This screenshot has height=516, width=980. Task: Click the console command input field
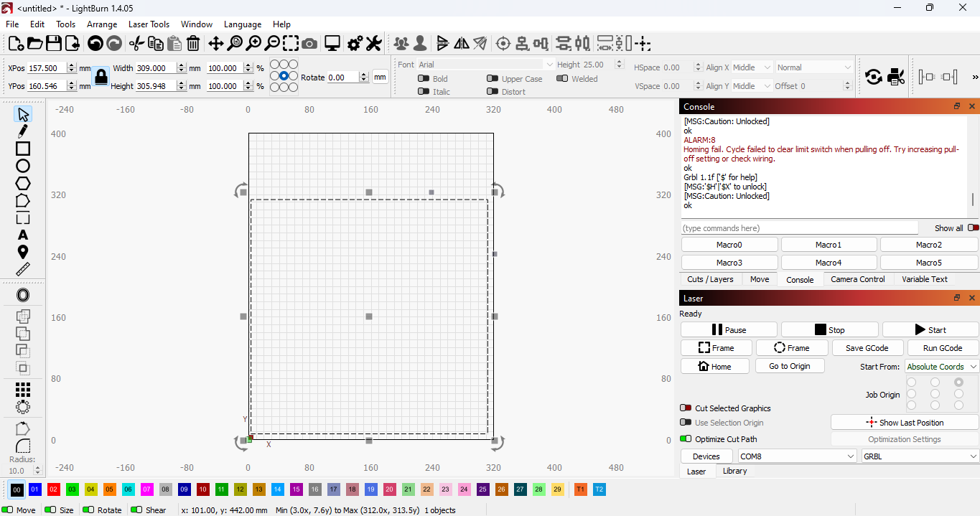coord(799,227)
